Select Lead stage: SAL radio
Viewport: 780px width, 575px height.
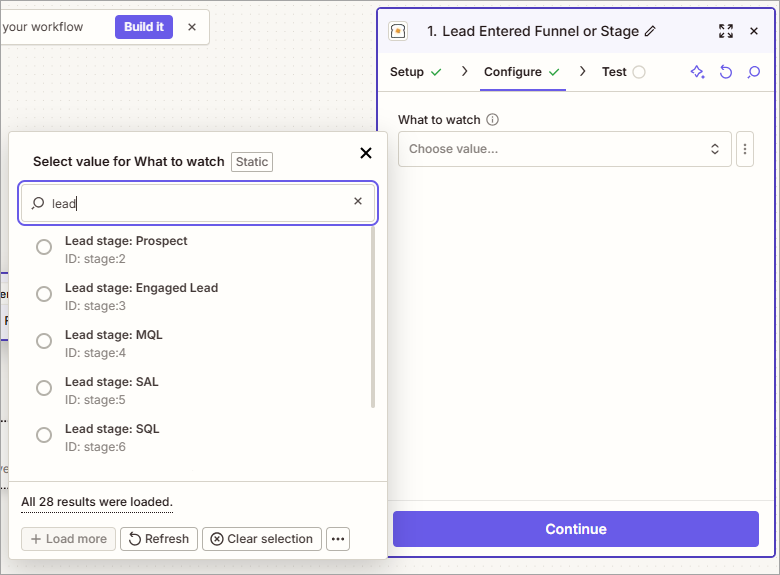point(44,388)
